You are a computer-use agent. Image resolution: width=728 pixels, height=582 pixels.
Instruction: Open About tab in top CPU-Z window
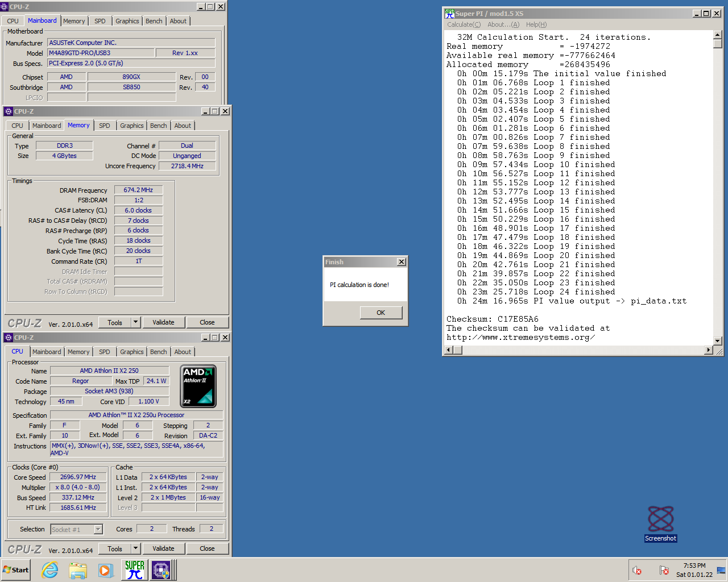178,21
